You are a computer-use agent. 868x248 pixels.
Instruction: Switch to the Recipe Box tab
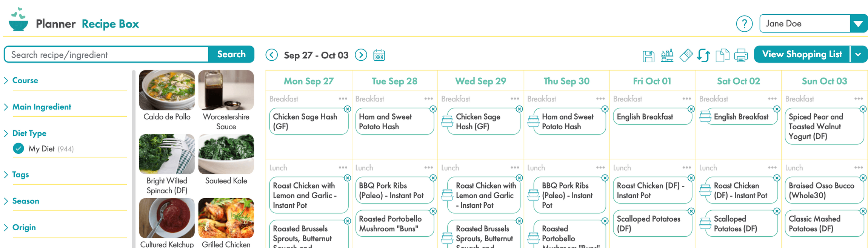[x=110, y=24]
